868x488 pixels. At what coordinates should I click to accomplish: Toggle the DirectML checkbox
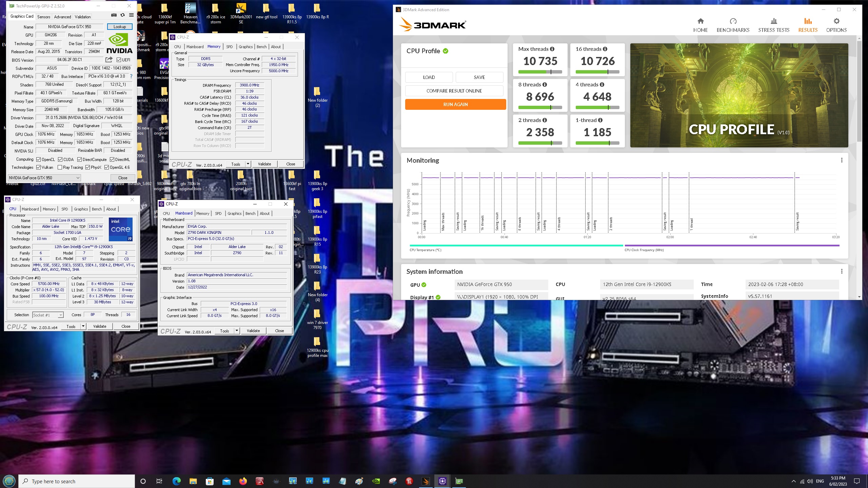pyautogui.click(x=112, y=160)
